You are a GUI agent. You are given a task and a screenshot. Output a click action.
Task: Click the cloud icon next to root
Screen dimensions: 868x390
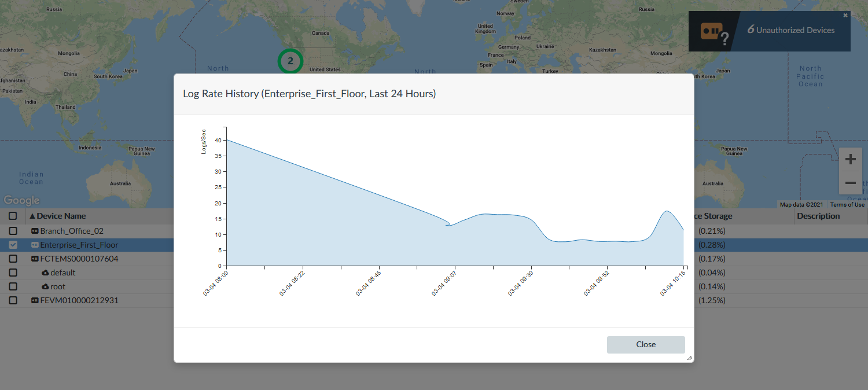pos(45,286)
